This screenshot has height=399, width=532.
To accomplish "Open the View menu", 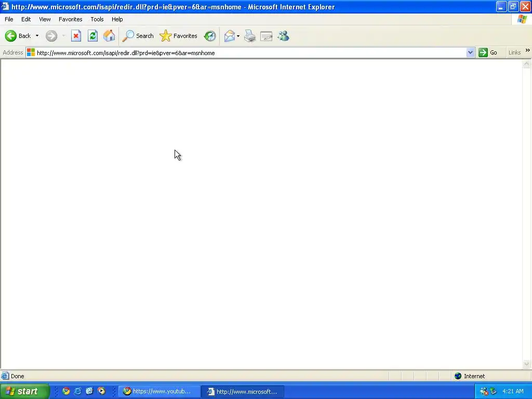I will (45, 19).
